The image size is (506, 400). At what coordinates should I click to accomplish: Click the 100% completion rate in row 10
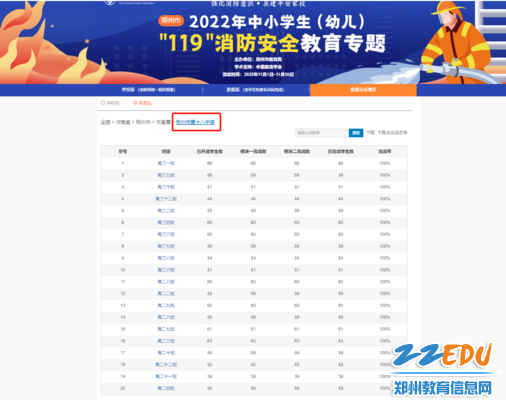pos(385,270)
